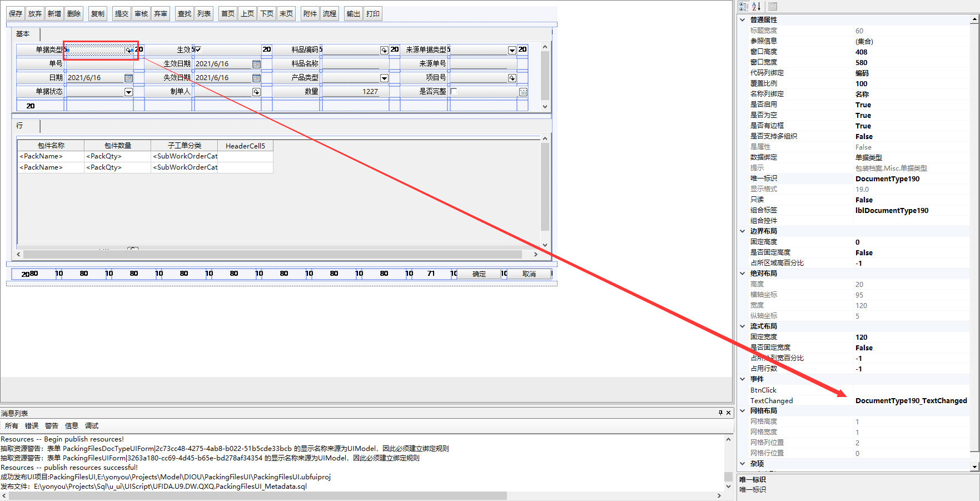Click the TextChanged event value field
The height and width of the screenshot is (501, 980).
pyautogui.click(x=911, y=401)
